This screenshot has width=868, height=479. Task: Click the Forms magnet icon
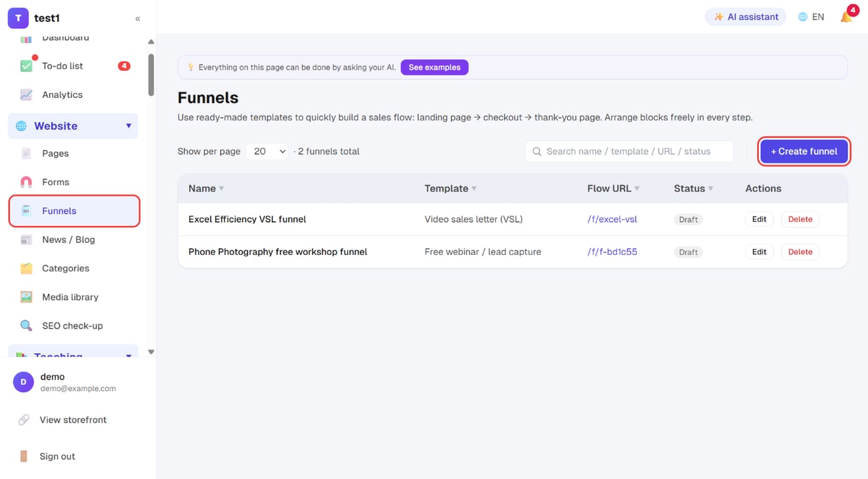coord(26,182)
